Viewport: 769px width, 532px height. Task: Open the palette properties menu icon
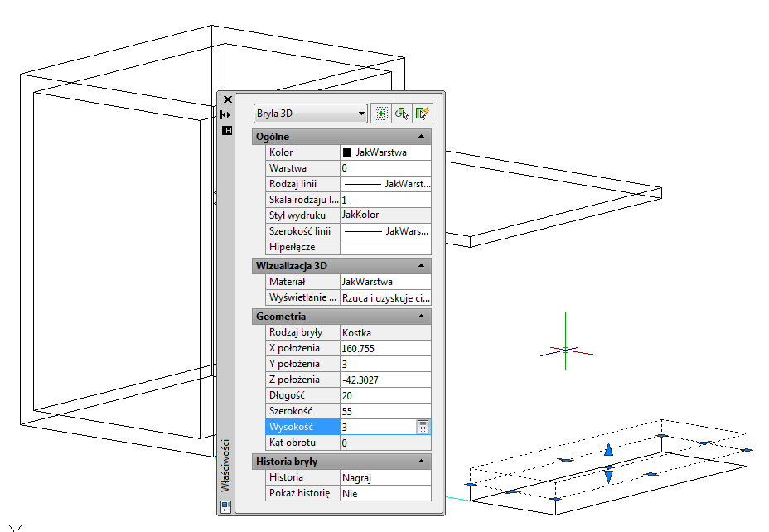tap(226, 130)
